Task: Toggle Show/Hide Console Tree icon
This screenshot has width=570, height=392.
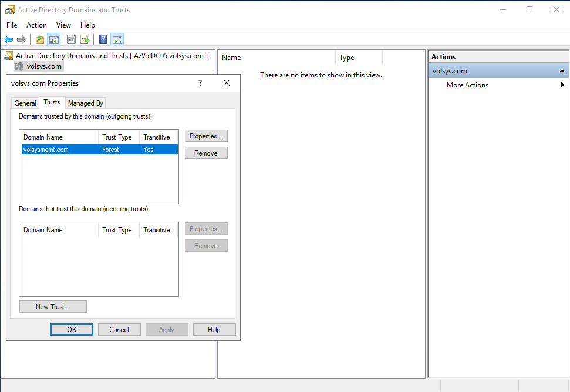Action: coord(54,40)
